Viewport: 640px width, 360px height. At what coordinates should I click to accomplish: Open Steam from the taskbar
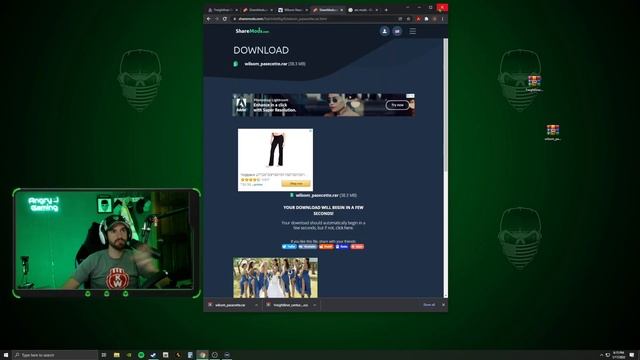[x=153, y=355]
